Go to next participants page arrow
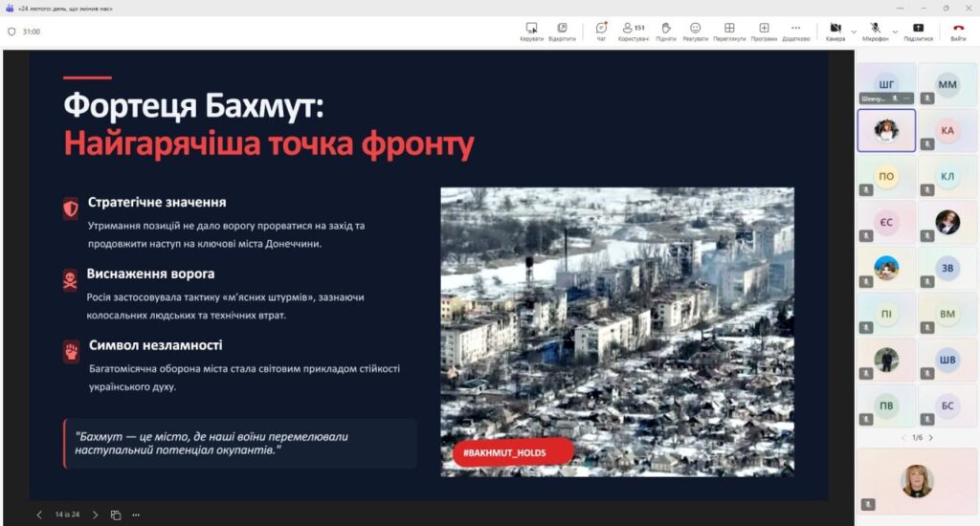Viewport: 980px width, 526px height. pos(931,438)
